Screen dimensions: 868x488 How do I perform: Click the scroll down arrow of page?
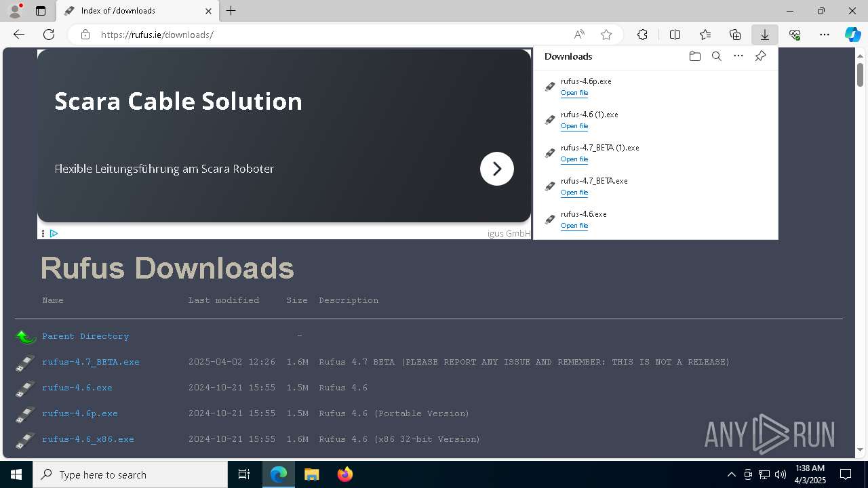point(860,450)
